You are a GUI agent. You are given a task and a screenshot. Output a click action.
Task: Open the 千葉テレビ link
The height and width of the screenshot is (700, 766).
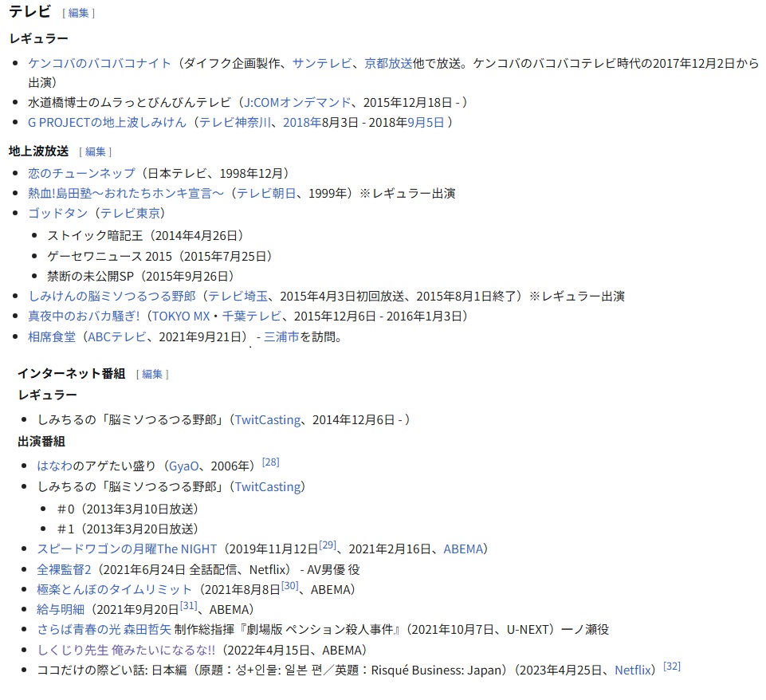click(x=252, y=317)
